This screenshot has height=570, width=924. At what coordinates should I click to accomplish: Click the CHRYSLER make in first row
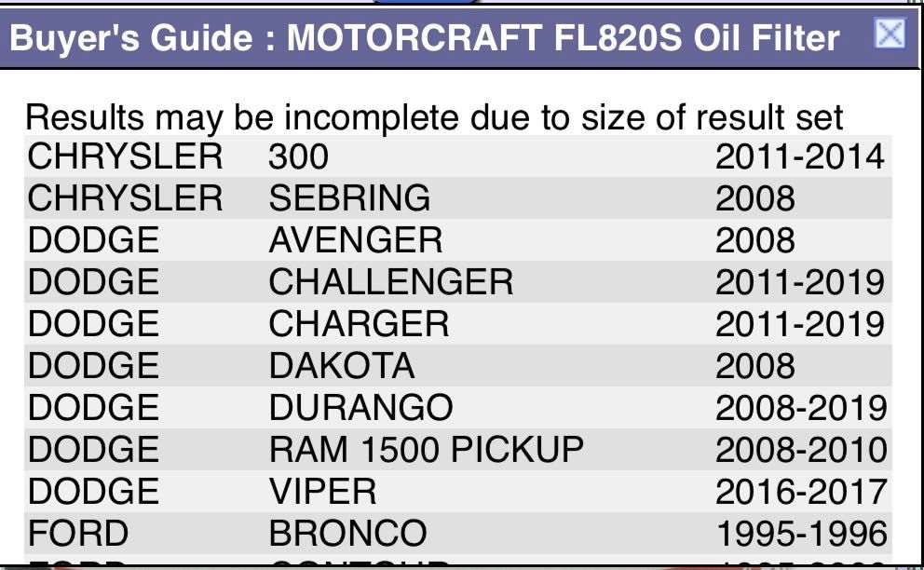pos(125,156)
